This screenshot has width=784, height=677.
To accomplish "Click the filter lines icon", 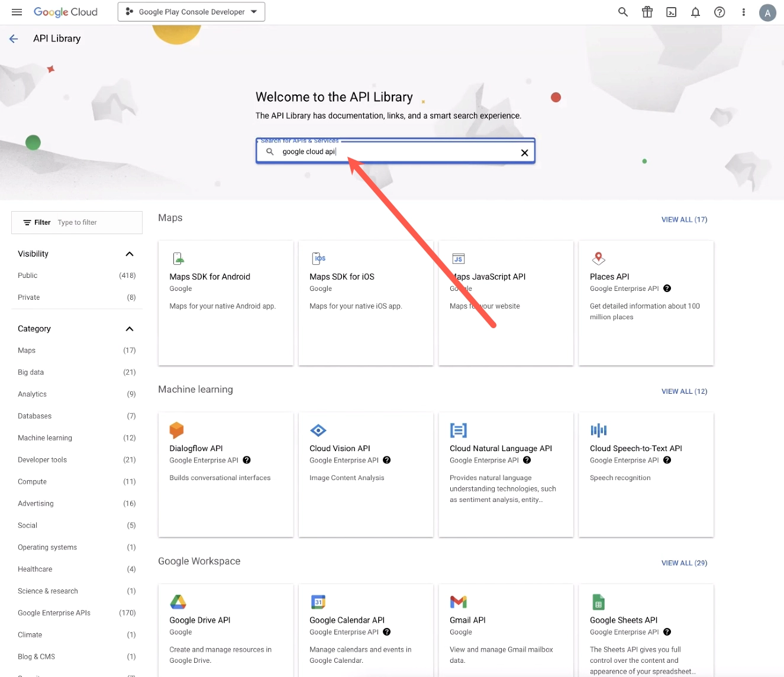I will pos(27,223).
